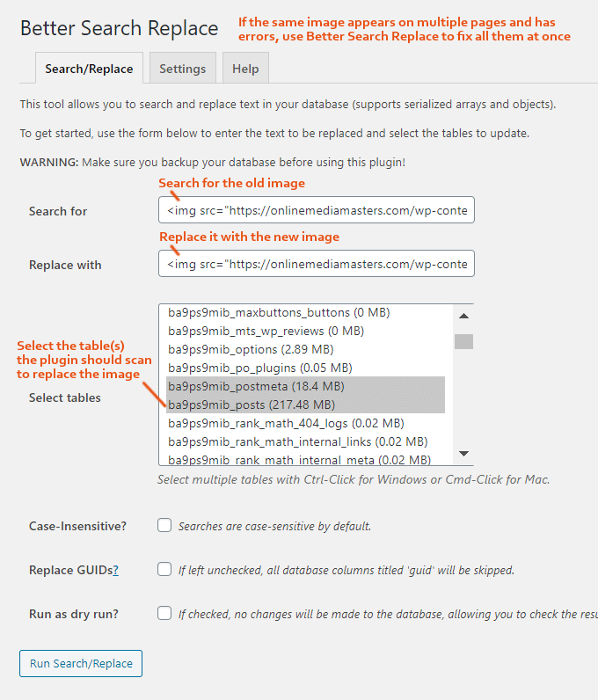Viewport: 598px width, 700px height.
Task: Select the Search/Replace tab
Action: [90, 69]
